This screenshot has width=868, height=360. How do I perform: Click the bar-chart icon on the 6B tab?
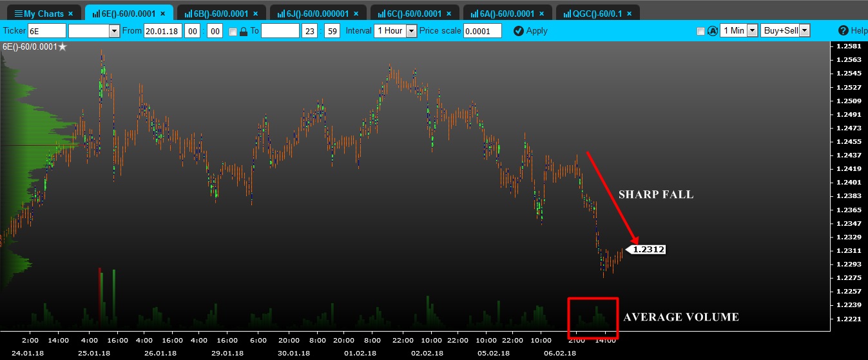coord(188,14)
